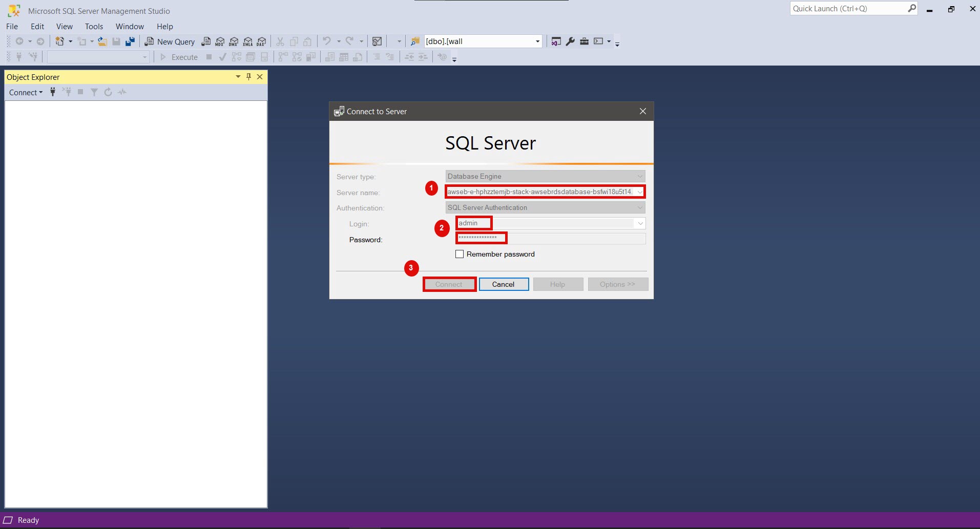Click the Visual Studio window icon
This screenshot has height=529, width=980.
click(x=556, y=41)
